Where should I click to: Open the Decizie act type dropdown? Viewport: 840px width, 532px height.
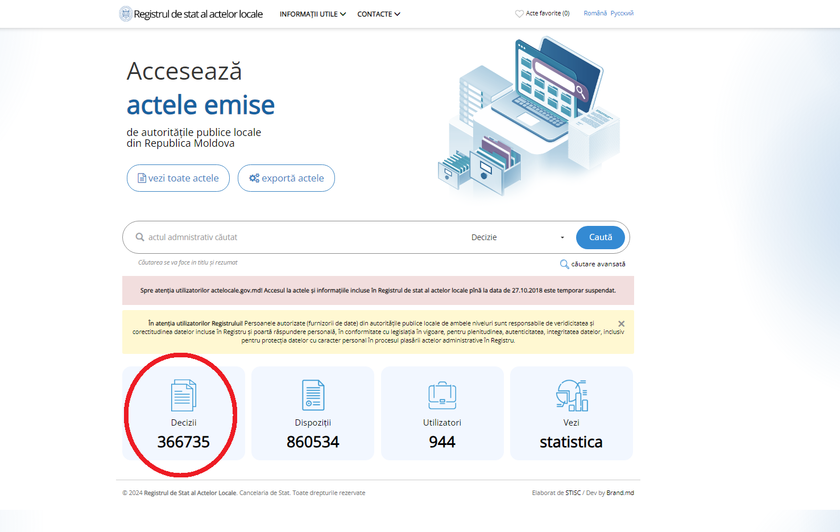(517, 238)
